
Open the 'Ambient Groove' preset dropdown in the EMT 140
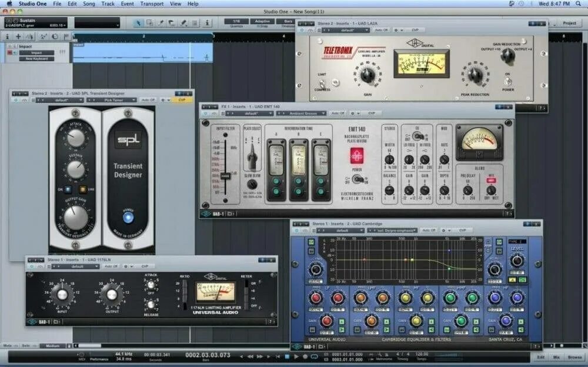tap(302, 114)
